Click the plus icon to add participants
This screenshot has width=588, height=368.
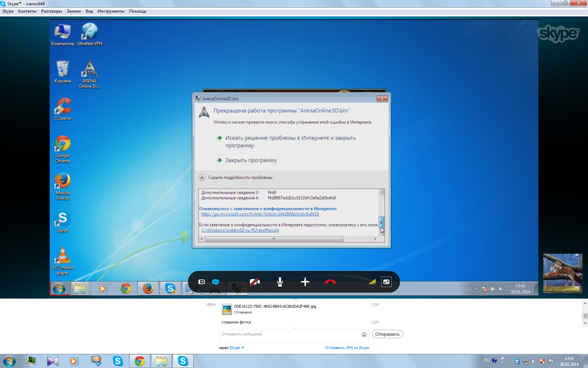(305, 282)
